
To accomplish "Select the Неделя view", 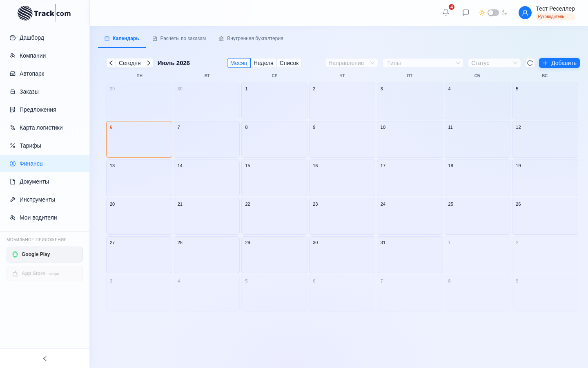I will coord(263,63).
